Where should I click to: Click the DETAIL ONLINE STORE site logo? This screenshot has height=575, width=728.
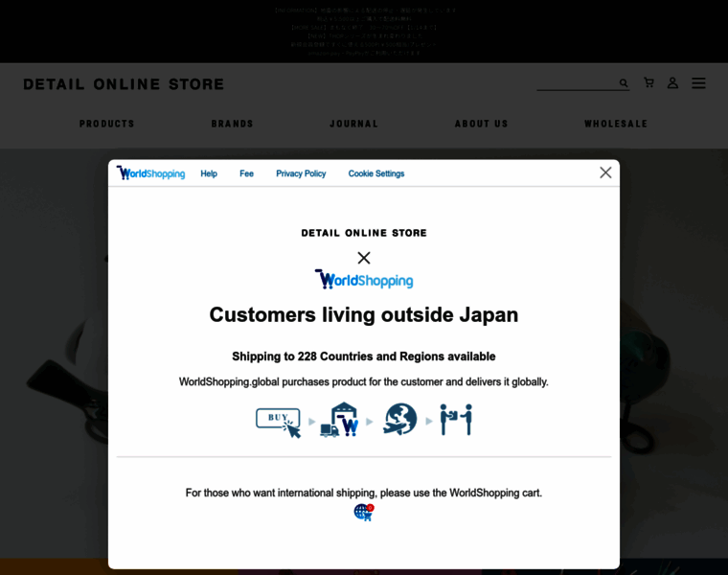[x=124, y=84]
